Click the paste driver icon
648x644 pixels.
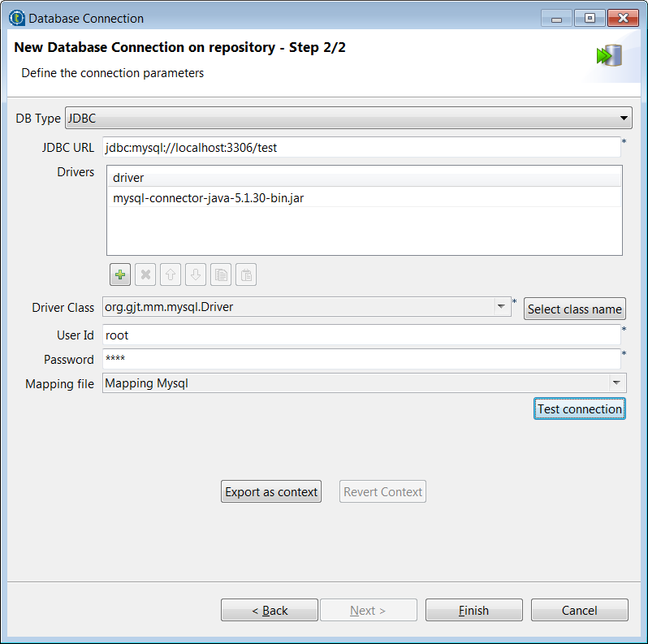(x=246, y=275)
